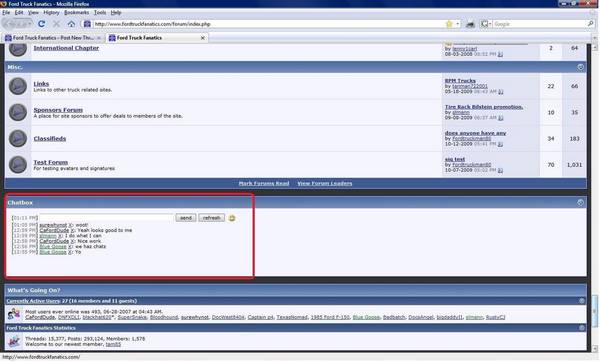
Task: Open the Test Forum
Action: coord(51,162)
